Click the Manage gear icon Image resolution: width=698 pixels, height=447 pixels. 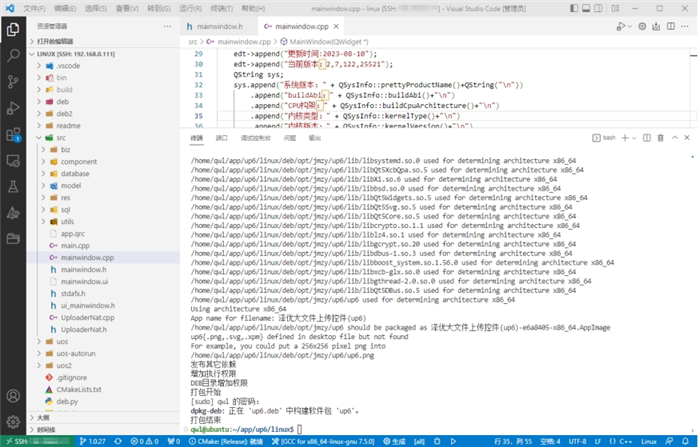coord(13,419)
